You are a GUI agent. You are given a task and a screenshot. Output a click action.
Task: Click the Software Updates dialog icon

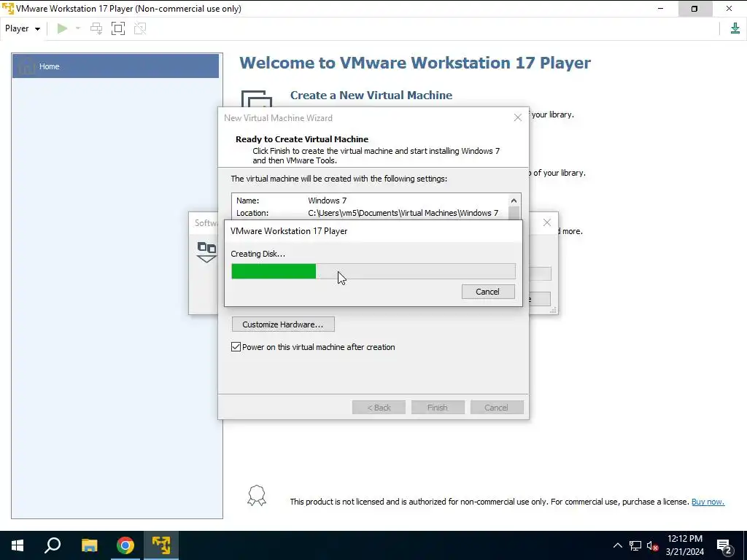(206, 252)
